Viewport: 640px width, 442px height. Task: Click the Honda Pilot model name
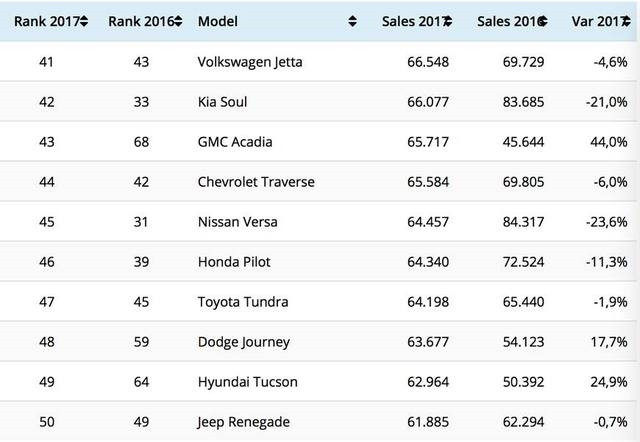pyautogui.click(x=234, y=262)
